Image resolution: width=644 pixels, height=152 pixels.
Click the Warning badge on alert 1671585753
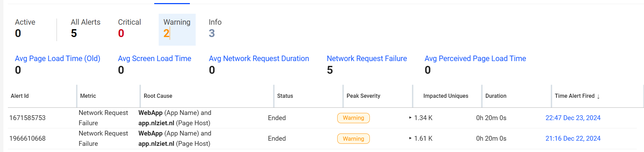click(353, 118)
